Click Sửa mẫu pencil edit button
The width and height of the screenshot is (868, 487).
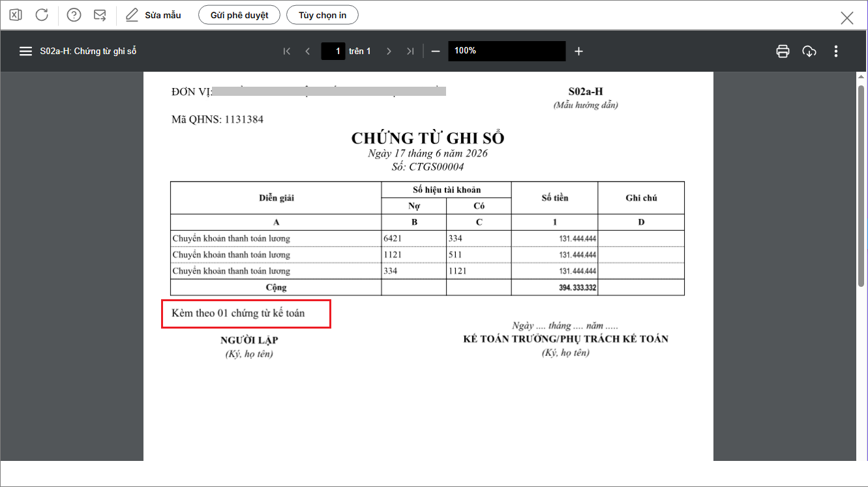coord(153,15)
